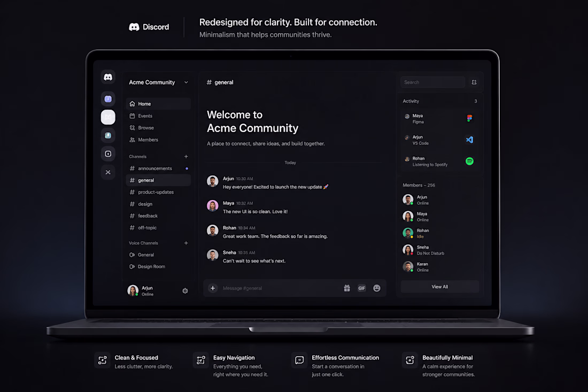Open Sneha's Do Not Disturb member entry
The width and height of the screenshot is (588, 392).
(439, 250)
